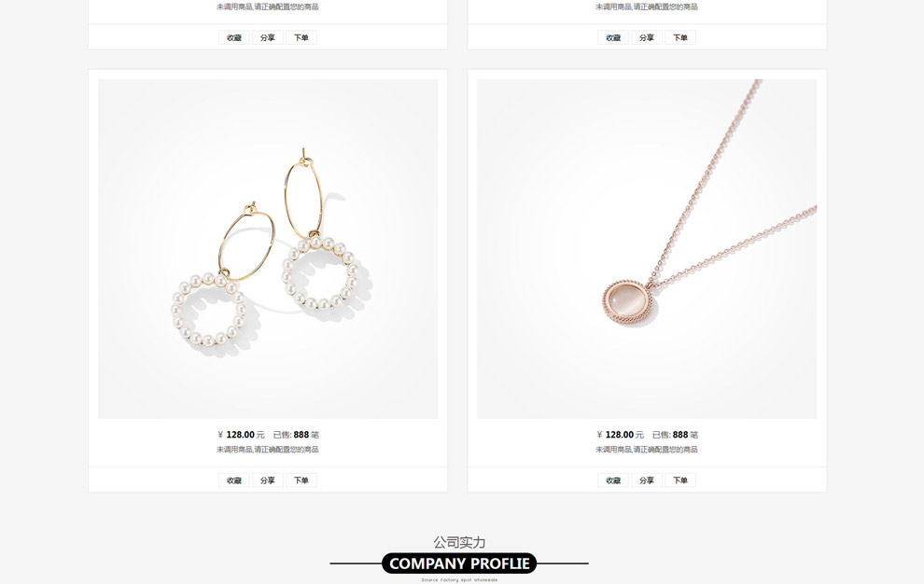Click 下单 under the pearl hoop earrings

301,480
